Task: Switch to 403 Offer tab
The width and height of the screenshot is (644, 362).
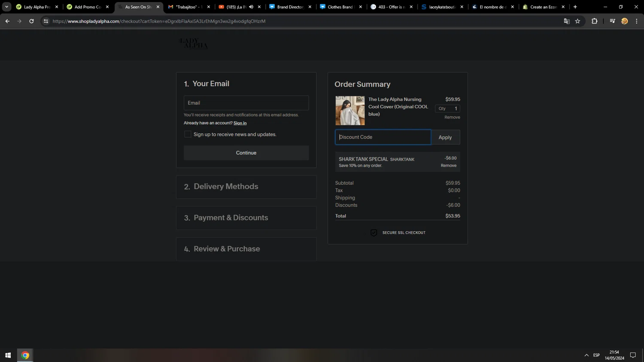Action: [391, 7]
